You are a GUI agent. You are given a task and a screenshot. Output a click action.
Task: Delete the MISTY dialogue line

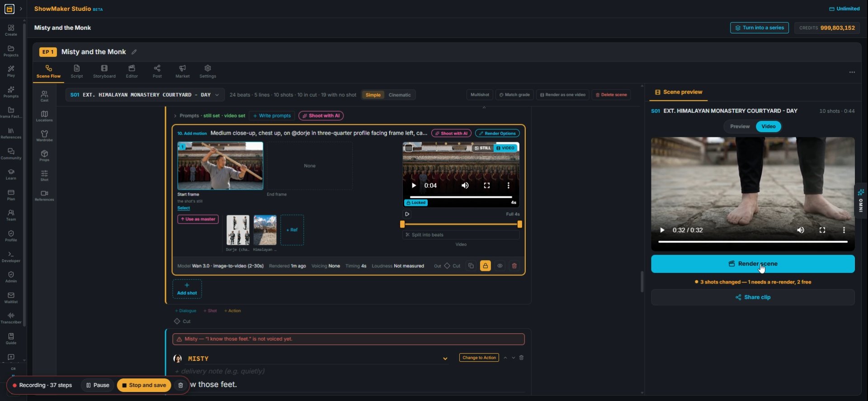pos(521,358)
